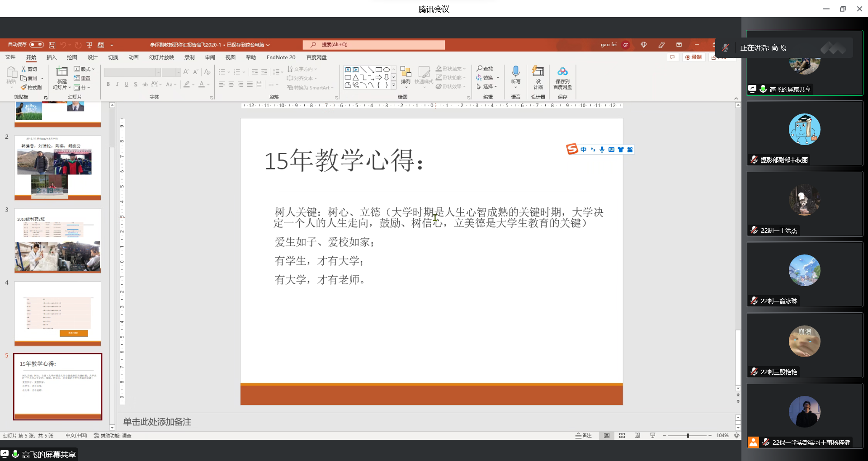Open reading view from status bar
The height and width of the screenshot is (461, 868).
tap(637, 435)
